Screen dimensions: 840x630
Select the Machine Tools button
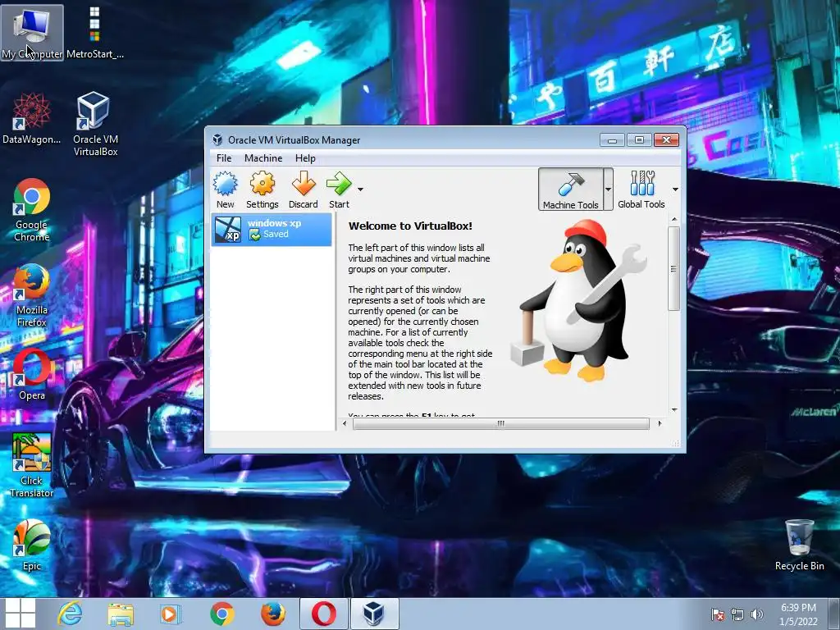click(571, 189)
